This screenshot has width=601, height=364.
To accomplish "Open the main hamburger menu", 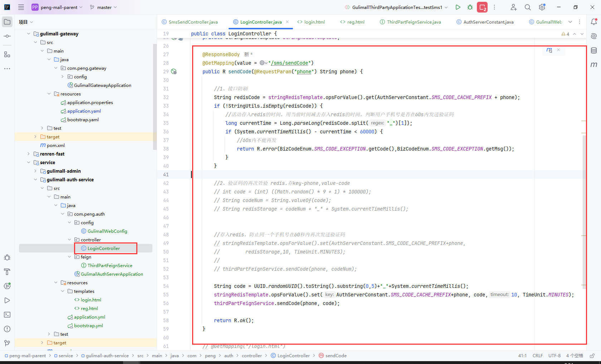I will coord(21,7).
